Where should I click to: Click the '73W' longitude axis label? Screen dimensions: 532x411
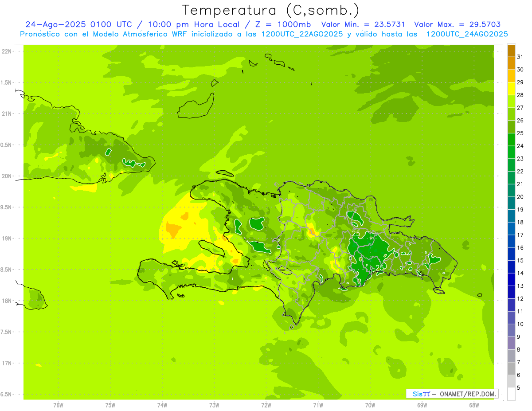[214, 405]
